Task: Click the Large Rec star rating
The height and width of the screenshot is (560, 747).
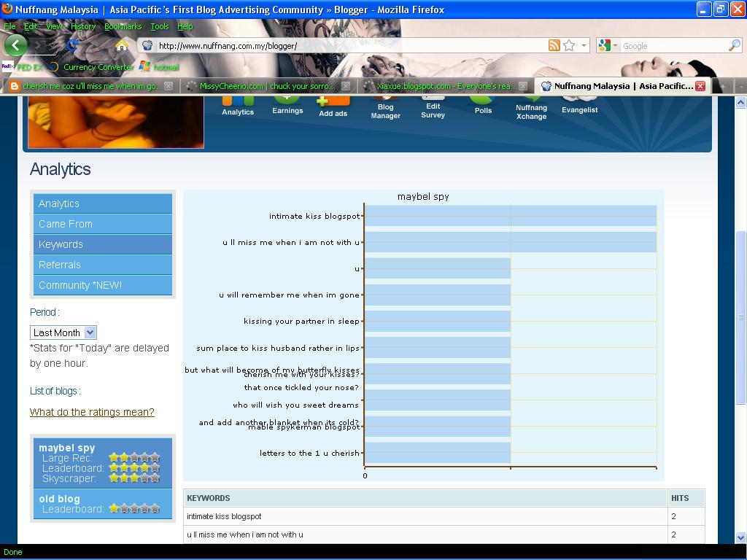Action: [x=134, y=458]
